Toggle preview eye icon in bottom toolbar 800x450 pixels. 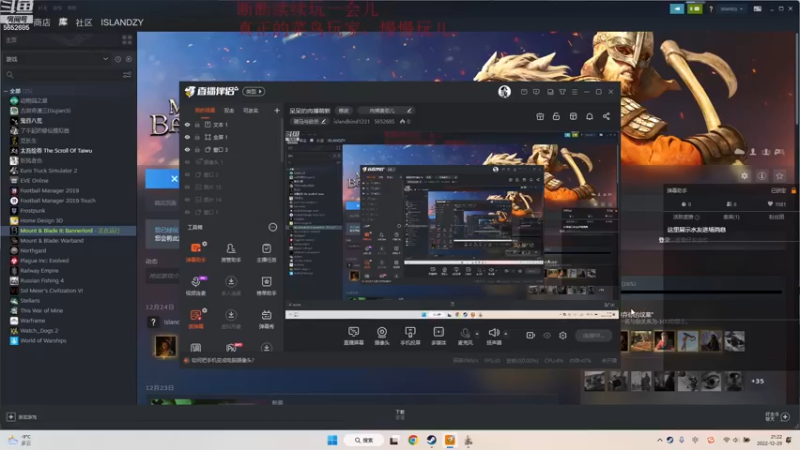547,335
